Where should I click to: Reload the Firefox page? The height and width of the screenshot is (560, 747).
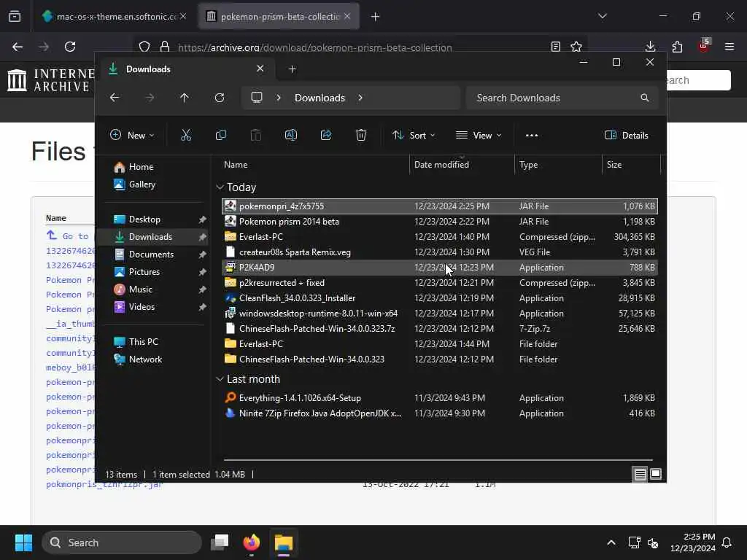(x=70, y=47)
